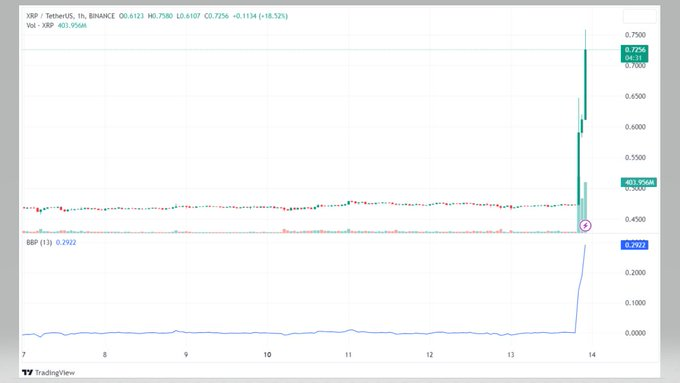The width and height of the screenshot is (680, 383).
Task: Click date label 11 on time axis
Action: (348, 355)
